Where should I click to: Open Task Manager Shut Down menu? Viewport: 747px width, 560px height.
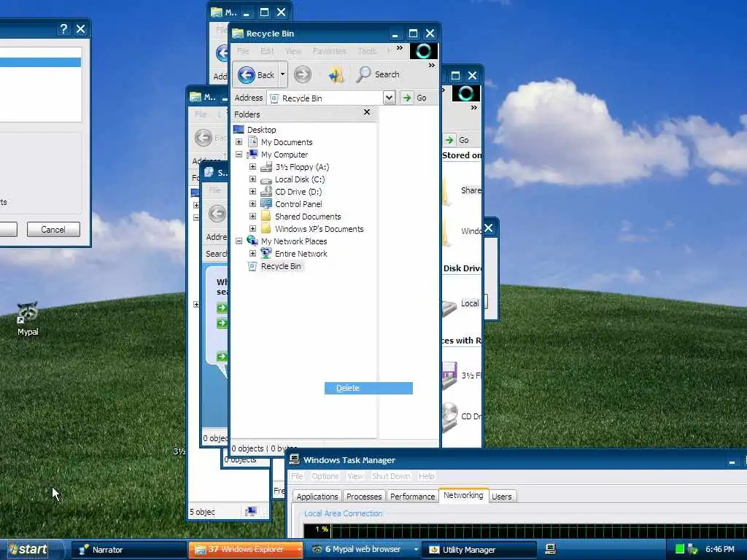click(391, 476)
